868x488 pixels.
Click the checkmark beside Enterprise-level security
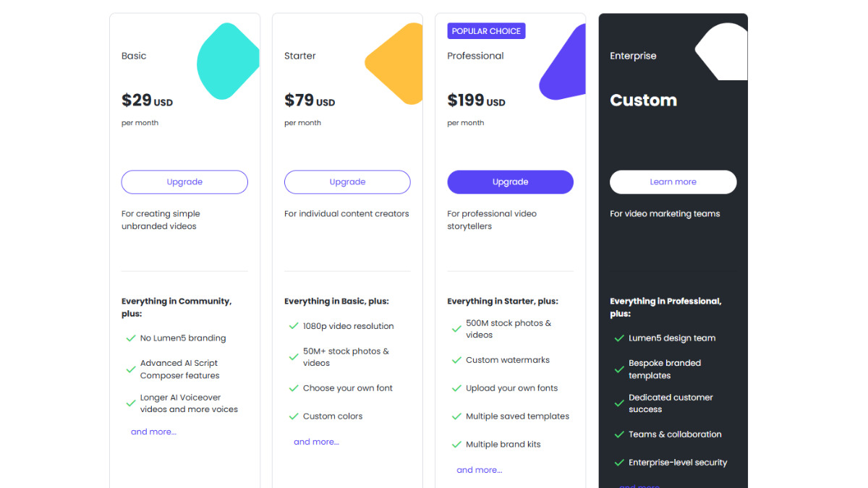click(619, 463)
